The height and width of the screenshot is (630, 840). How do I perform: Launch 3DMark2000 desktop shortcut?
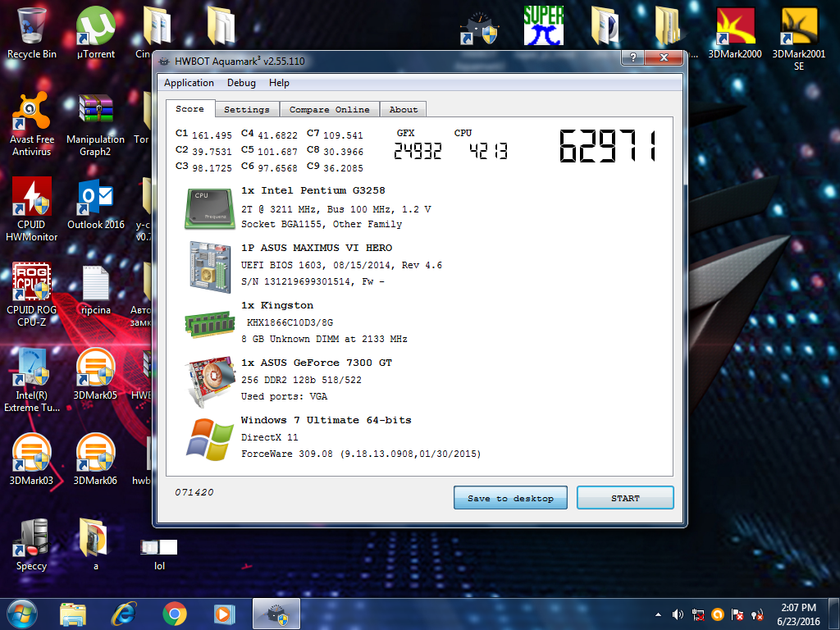(734, 33)
